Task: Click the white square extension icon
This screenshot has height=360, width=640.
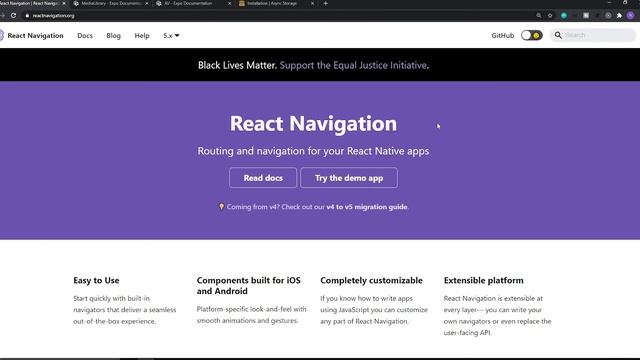Action: pyautogui.click(x=586, y=16)
